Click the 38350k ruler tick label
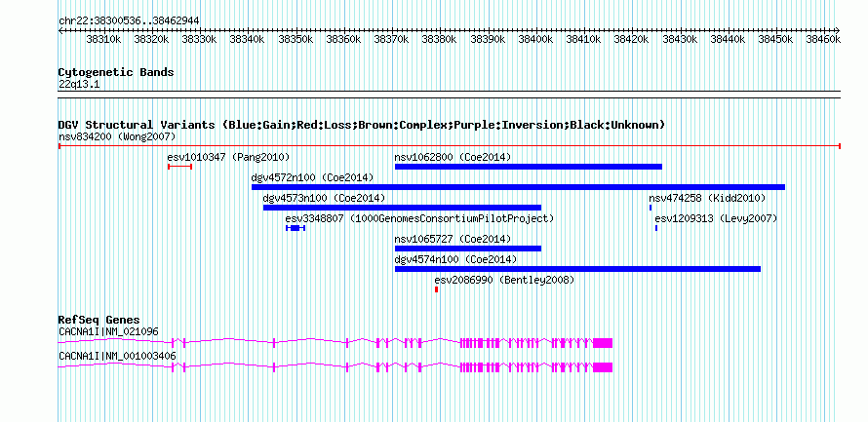Screen dimensions: 868x422 point(296,39)
